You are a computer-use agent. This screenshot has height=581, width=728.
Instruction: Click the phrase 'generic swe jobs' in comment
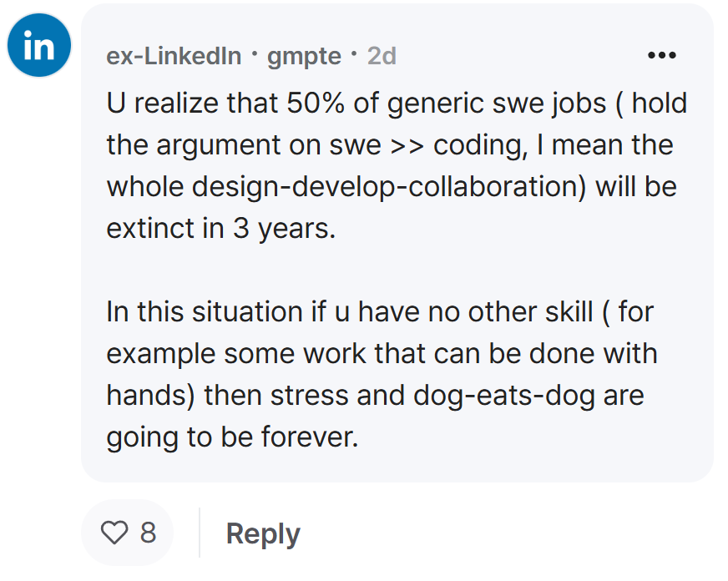point(496,104)
